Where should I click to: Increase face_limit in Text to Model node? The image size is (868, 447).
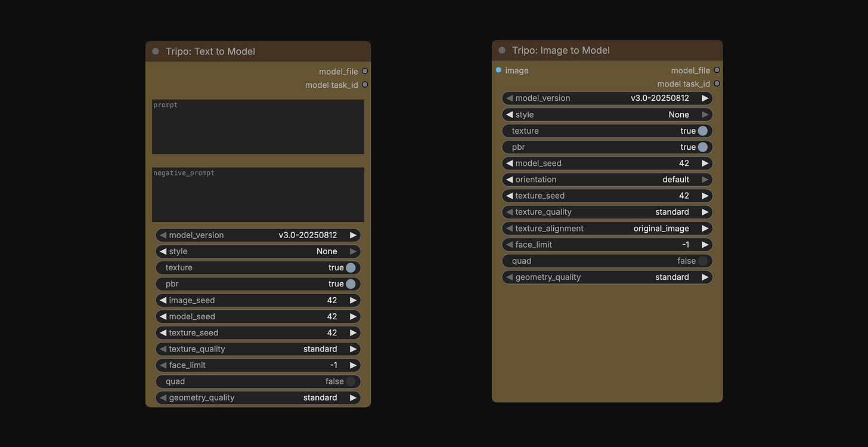(353, 365)
